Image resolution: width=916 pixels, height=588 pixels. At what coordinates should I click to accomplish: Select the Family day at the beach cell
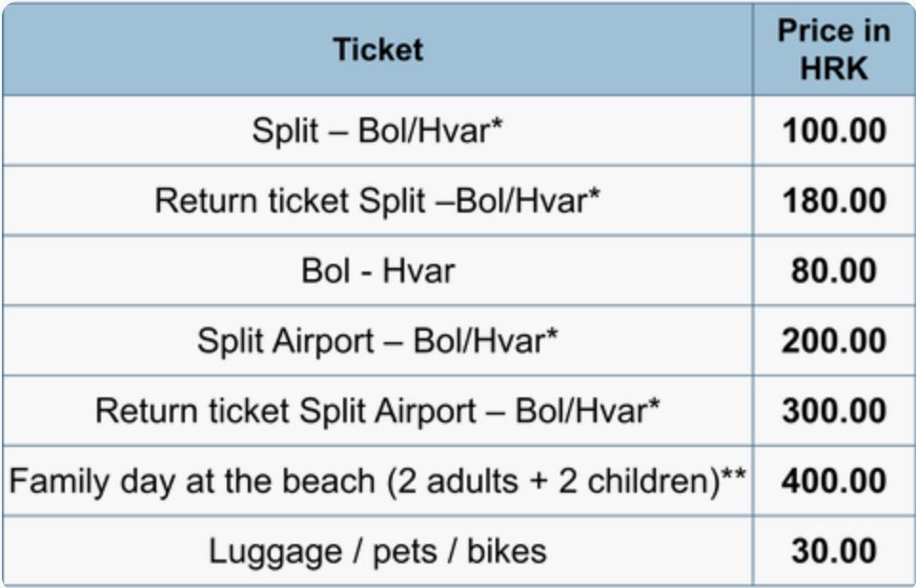377,481
